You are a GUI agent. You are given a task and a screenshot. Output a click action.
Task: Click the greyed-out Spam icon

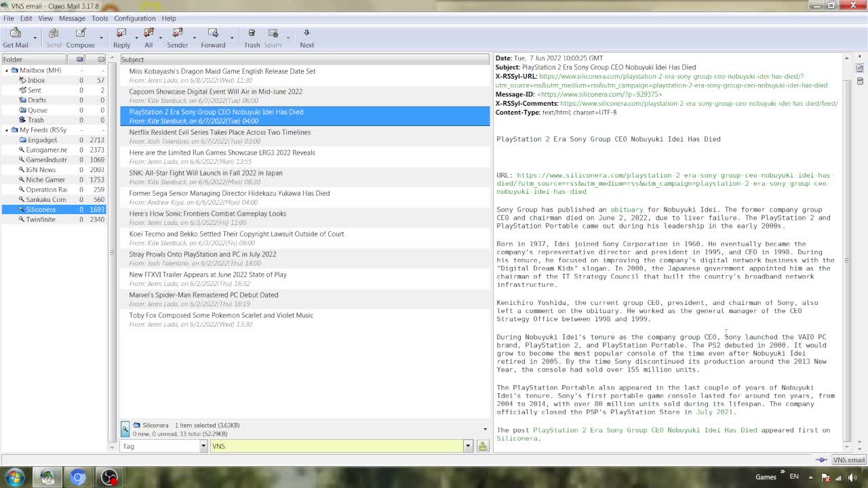point(273,33)
